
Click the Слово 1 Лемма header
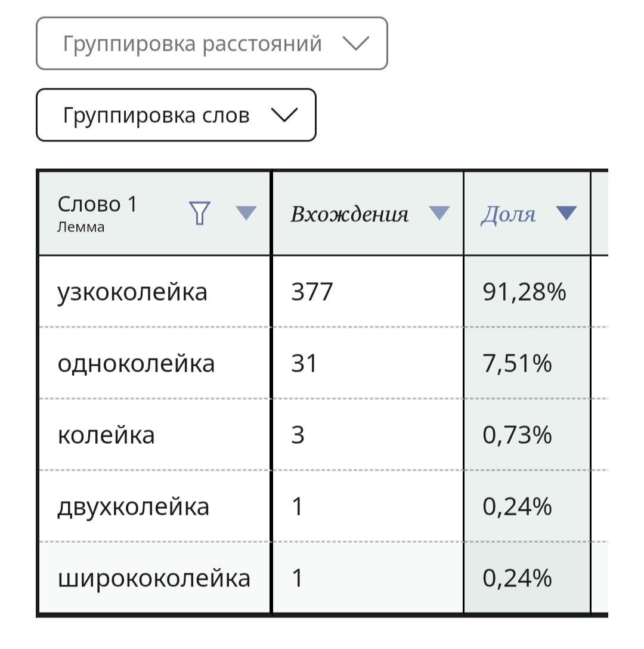click(97, 214)
